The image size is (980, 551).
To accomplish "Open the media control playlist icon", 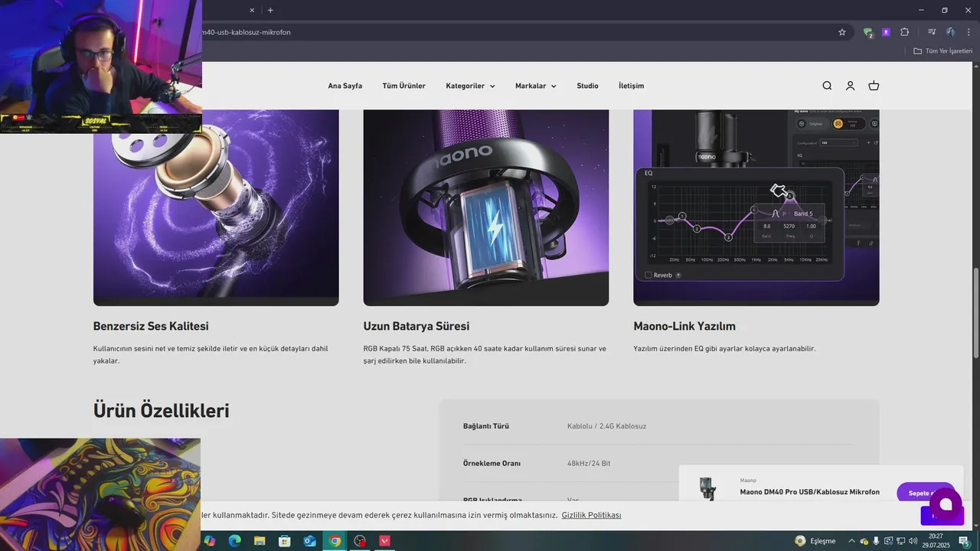I will (932, 32).
